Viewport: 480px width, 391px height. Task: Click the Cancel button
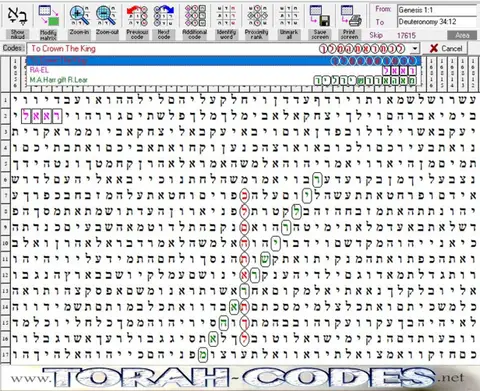pyautogui.click(x=446, y=49)
